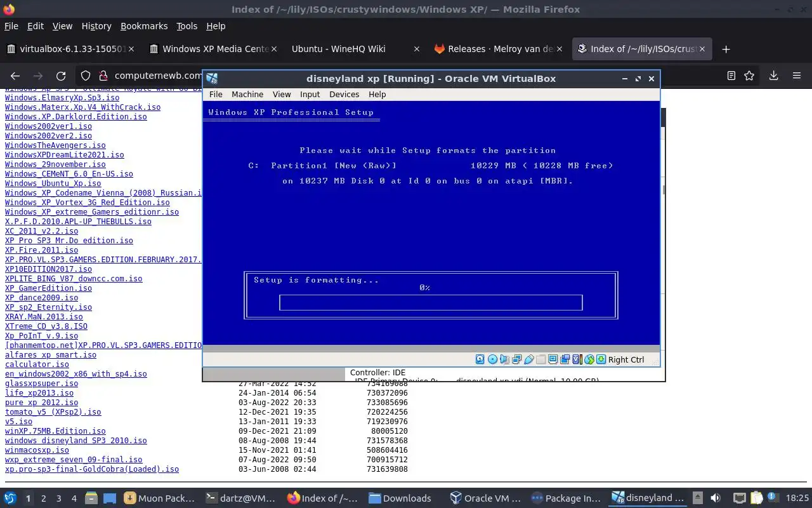Open the tomato_v5_(XPsp2).iso link
812x508 pixels.
53,412
